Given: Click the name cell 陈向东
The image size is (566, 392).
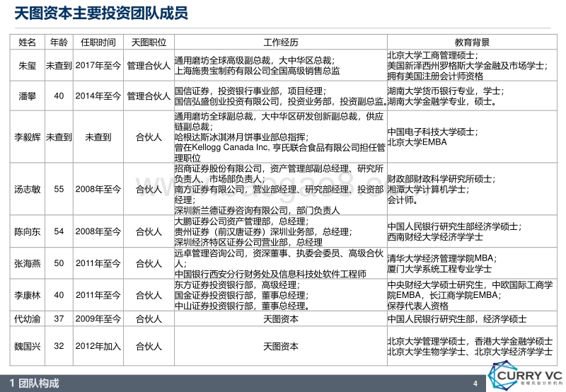Looking at the screenshot, I should [x=27, y=231].
